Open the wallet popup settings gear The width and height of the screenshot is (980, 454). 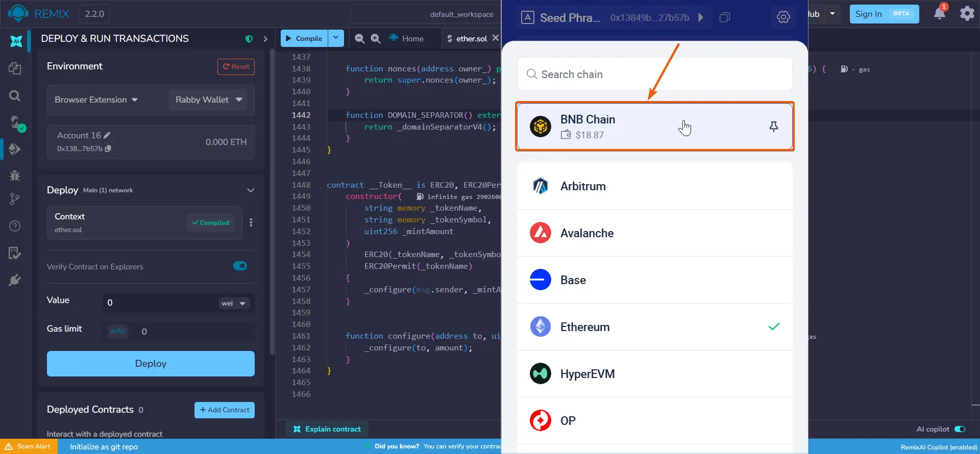[x=783, y=17]
